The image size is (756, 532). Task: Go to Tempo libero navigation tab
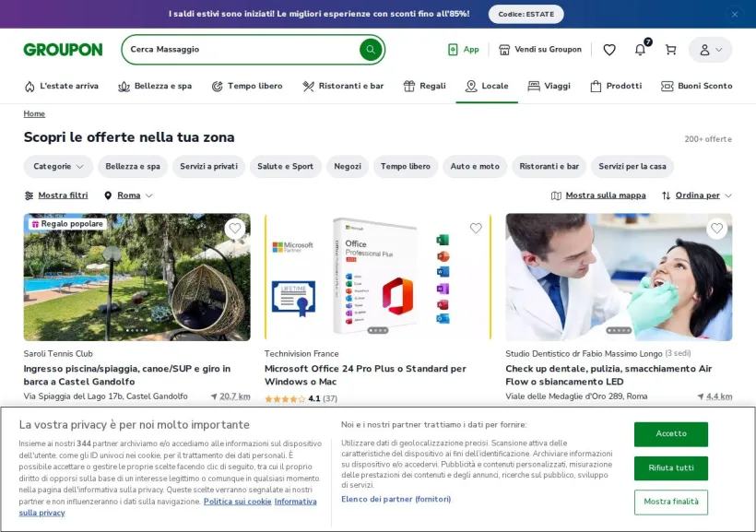click(247, 86)
